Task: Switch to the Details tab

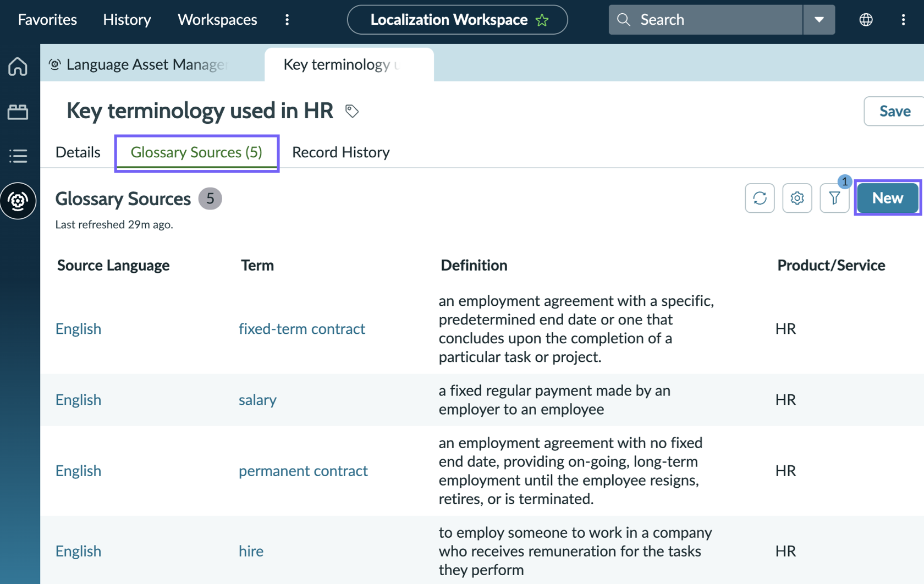Action: 78,152
